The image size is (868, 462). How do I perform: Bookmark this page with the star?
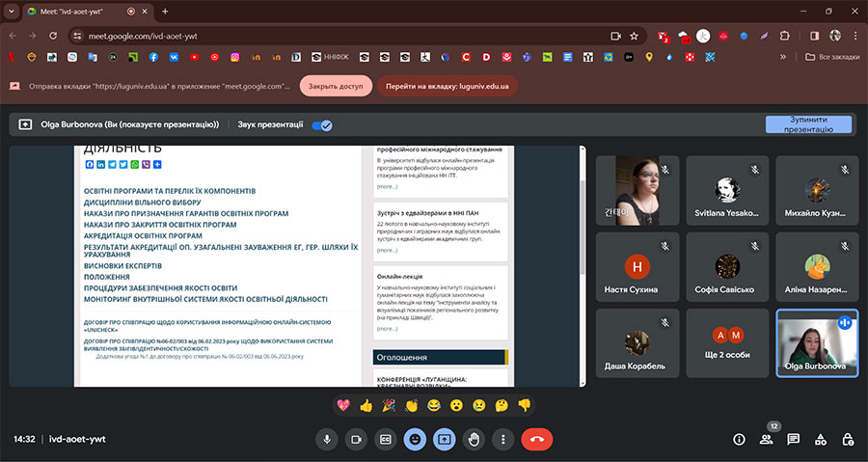pyautogui.click(x=634, y=36)
